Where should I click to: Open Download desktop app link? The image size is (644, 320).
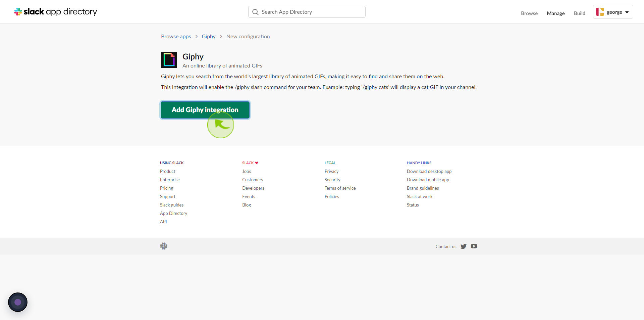coord(429,171)
